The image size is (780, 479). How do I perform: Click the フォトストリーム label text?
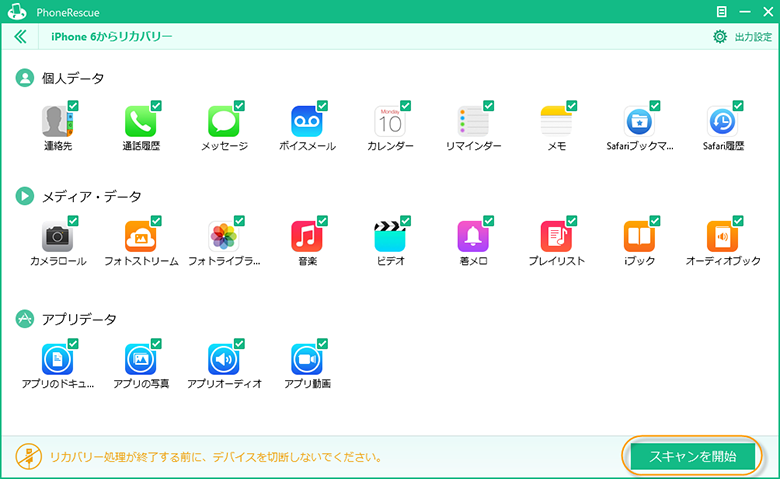click(141, 261)
